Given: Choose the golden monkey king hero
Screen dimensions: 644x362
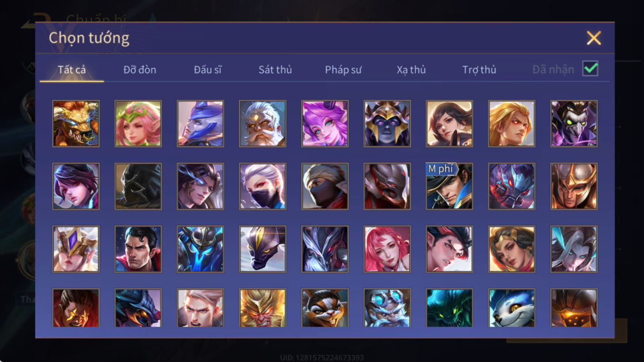Looking at the screenshot, I should click(263, 308).
